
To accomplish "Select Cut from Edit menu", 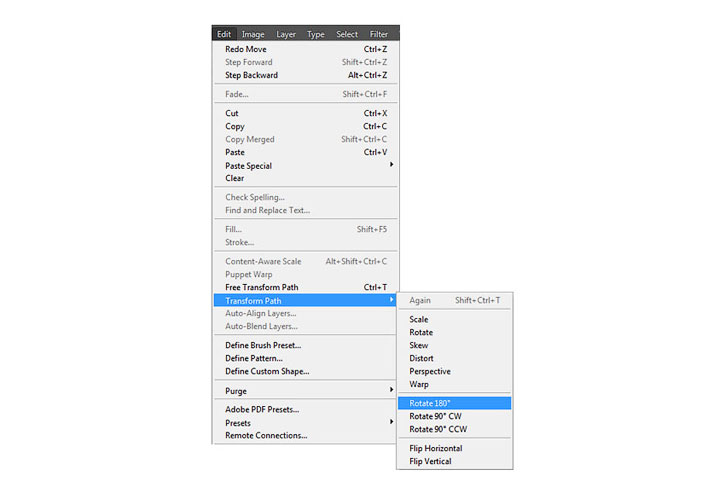I will tap(306, 113).
